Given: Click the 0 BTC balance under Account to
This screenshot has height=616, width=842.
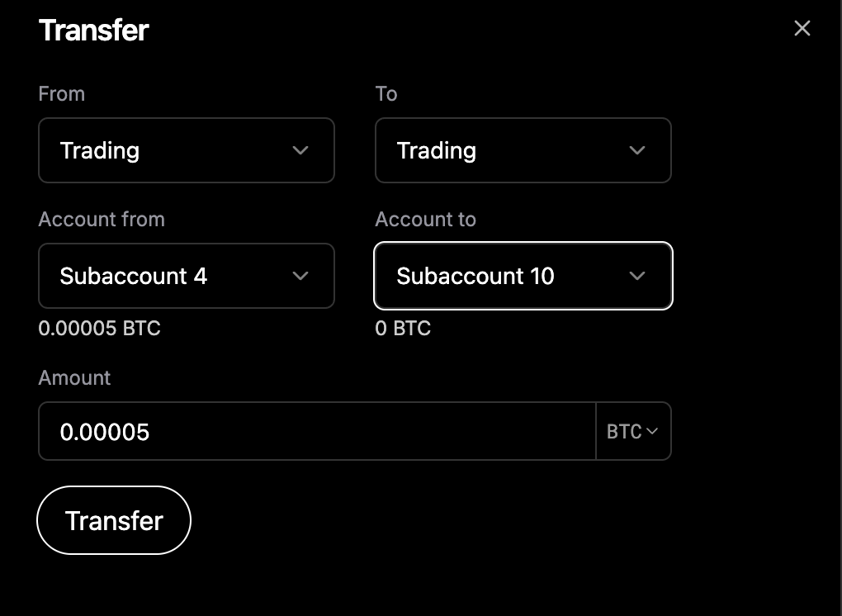Looking at the screenshot, I should [403, 328].
